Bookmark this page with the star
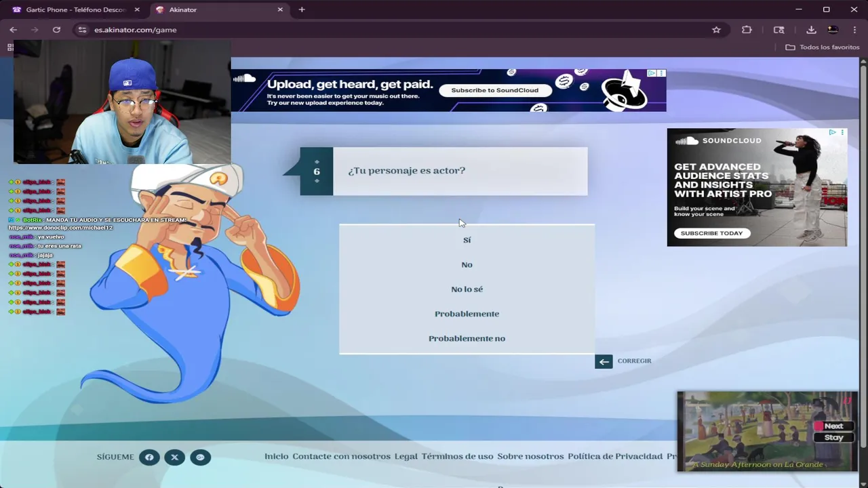Viewport: 868px width, 488px height. 716,30
